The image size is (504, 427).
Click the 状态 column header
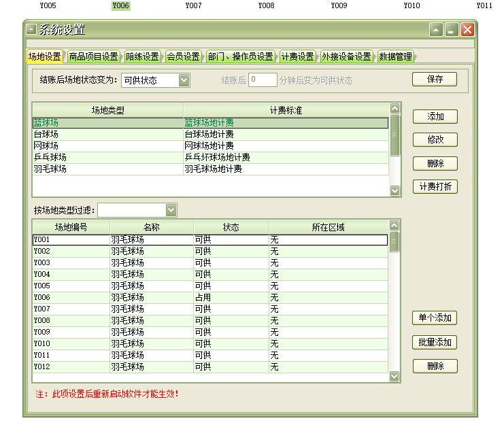point(231,227)
